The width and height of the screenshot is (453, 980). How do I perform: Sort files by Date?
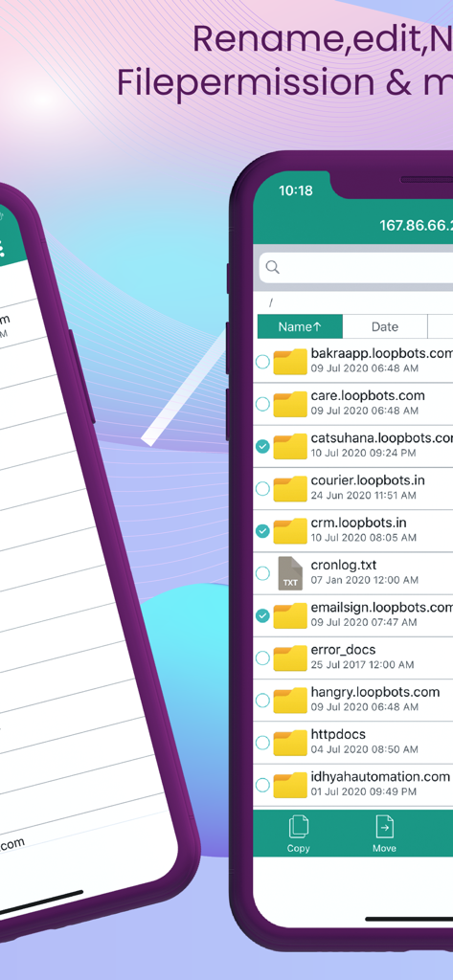(385, 326)
